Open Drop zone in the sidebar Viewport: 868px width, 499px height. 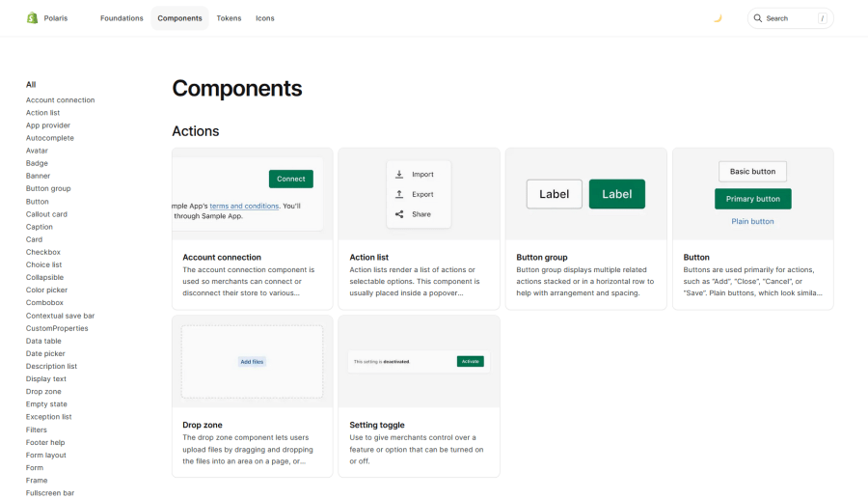tap(43, 392)
